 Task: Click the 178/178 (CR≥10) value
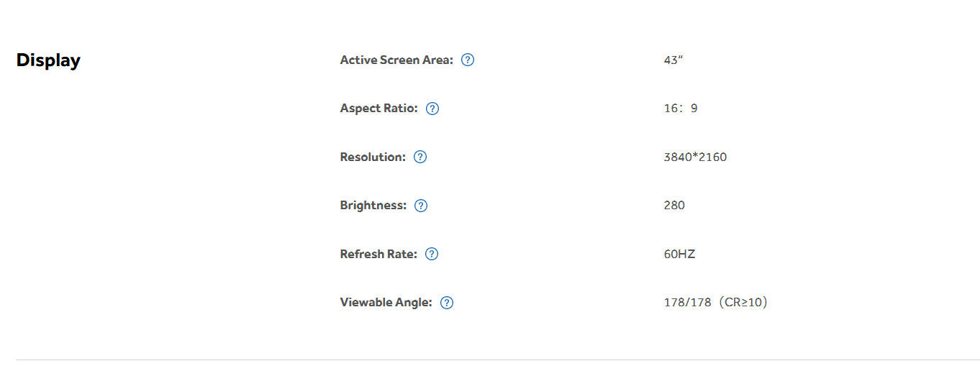click(715, 303)
